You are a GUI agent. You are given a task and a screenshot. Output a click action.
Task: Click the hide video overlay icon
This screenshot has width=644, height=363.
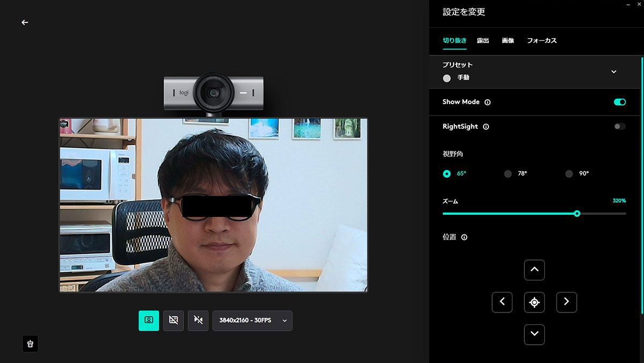coord(173,321)
